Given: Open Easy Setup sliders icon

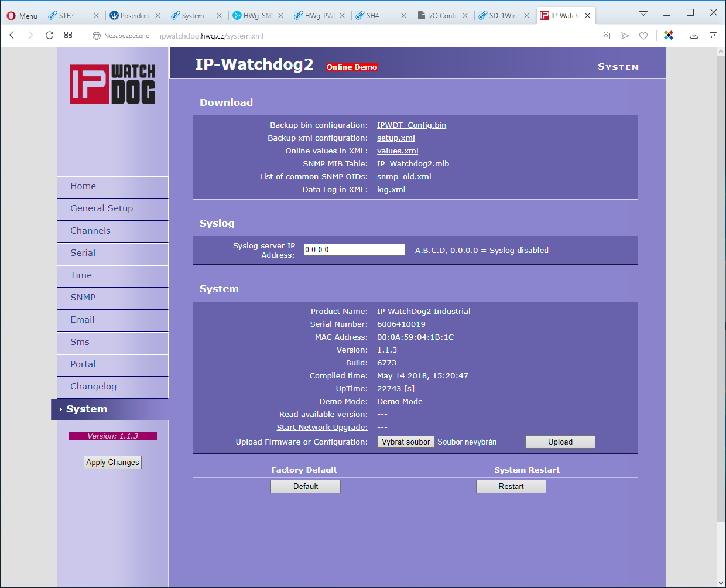Looking at the screenshot, I should pyautogui.click(x=713, y=36).
